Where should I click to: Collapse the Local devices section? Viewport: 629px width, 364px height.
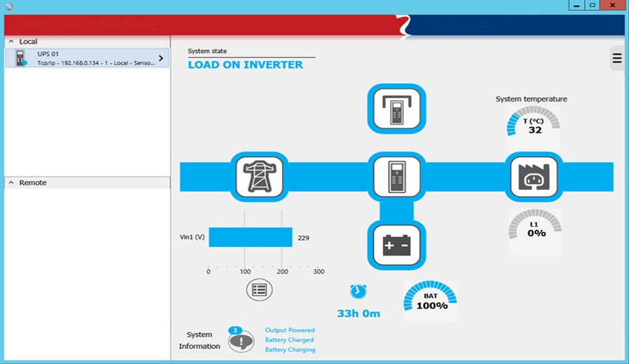11,42
